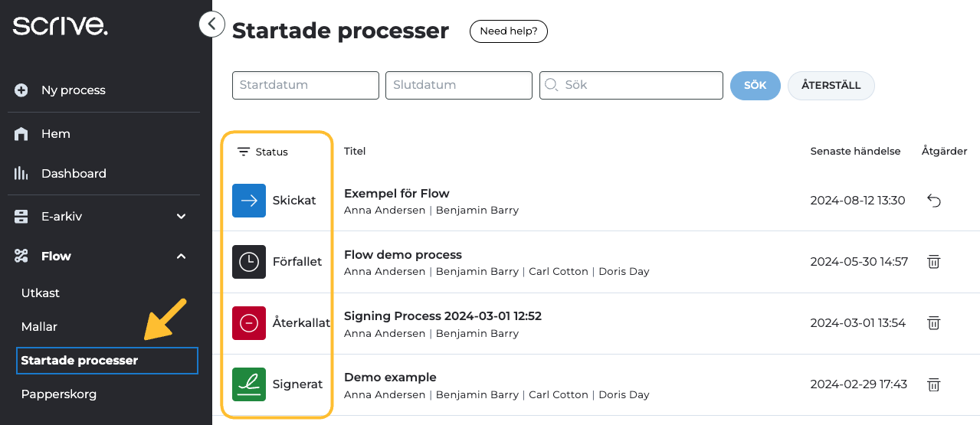Image resolution: width=980 pixels, height=425 pixels.
Task: Click the green Signerat signature icon
Action: coord(249,384)
